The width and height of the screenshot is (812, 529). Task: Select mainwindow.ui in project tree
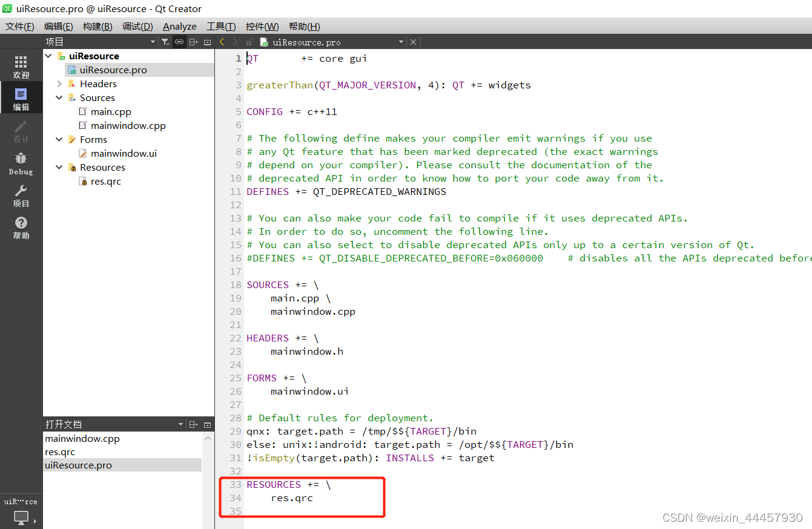tap(124, 153)
